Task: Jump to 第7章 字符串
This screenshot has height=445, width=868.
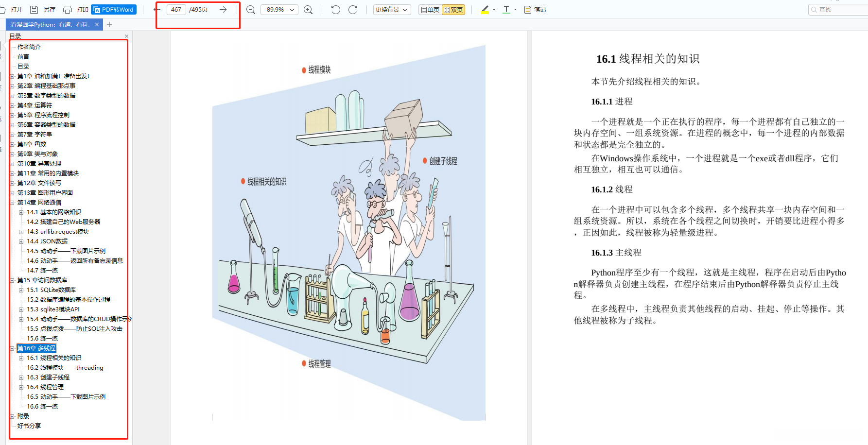Action: [35, 135]
